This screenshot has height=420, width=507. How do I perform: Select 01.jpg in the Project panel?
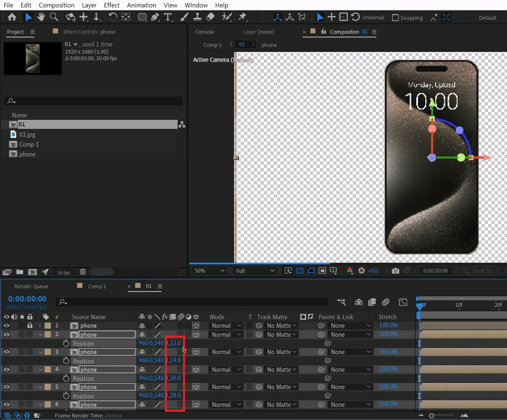click(27, 135)
